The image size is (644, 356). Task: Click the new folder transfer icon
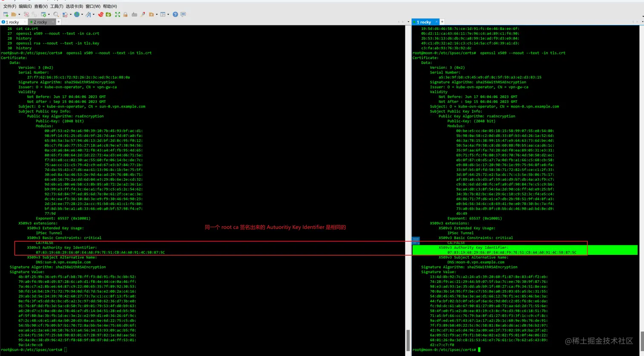pos(151,14)
